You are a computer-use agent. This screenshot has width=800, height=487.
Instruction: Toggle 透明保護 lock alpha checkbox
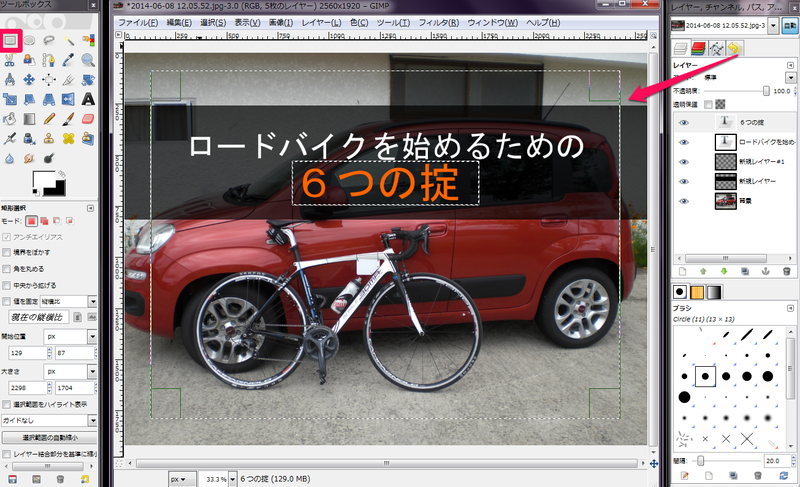tap(708, 104)
